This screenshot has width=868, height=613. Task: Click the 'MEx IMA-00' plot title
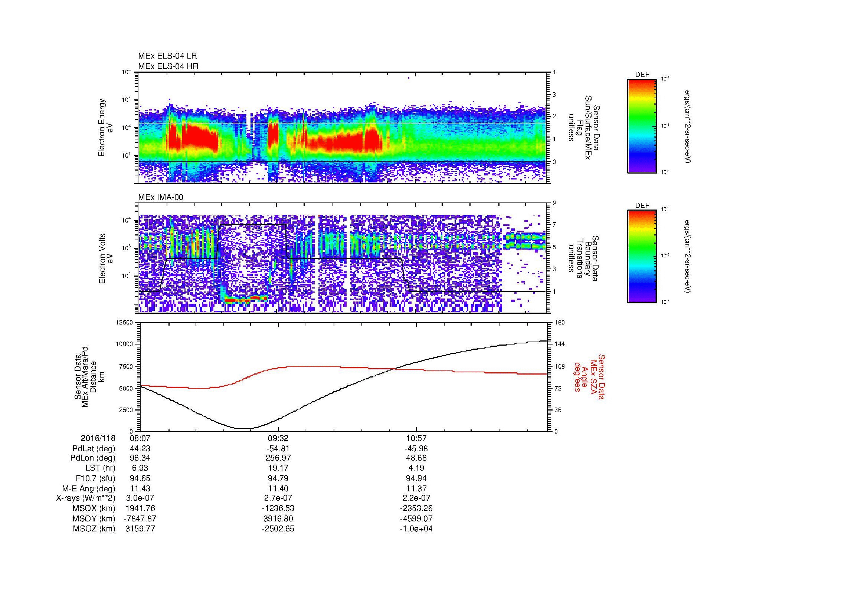coord(161,197)
